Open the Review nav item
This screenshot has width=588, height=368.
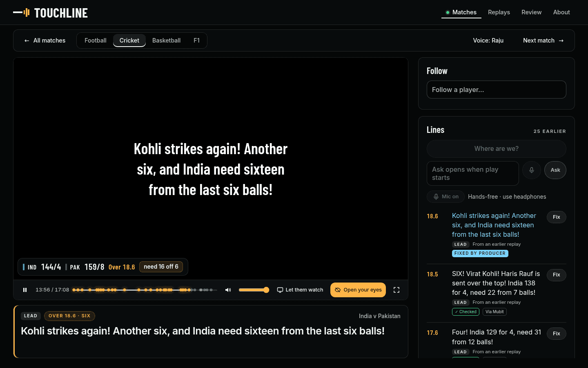tap(532, 12)
